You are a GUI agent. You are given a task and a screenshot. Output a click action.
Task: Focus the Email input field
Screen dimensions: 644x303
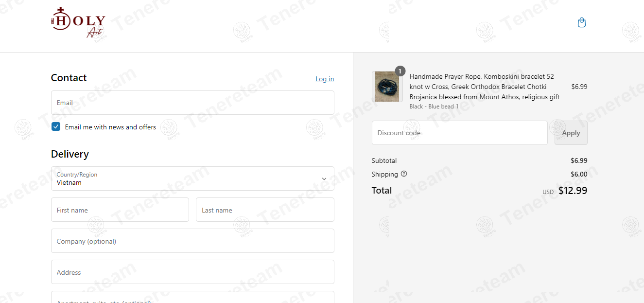click(192, 103)
